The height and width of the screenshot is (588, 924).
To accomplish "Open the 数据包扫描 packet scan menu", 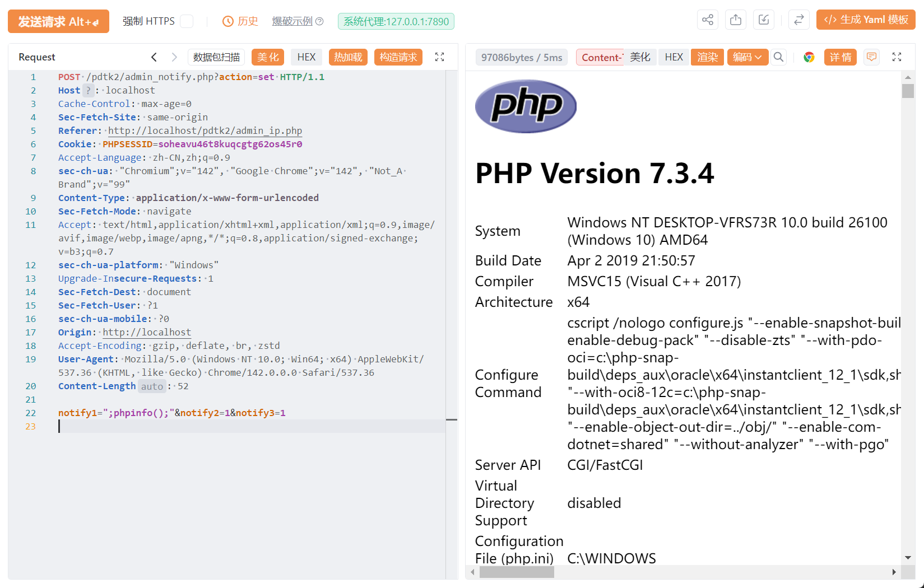I will pos(216,57).
